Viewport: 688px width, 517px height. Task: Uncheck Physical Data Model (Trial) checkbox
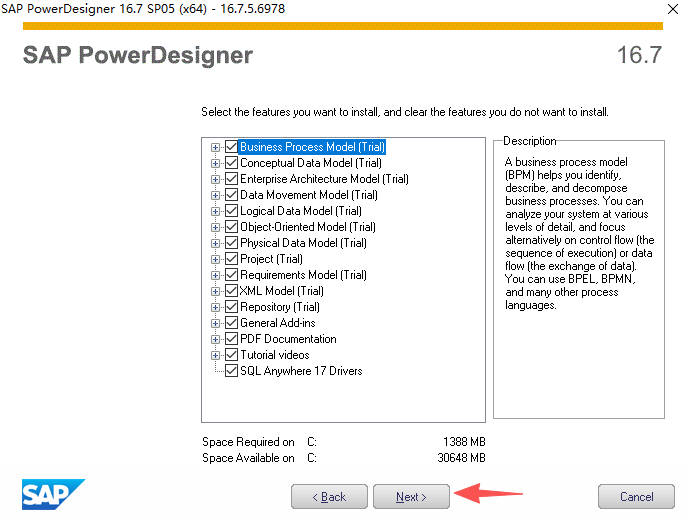click(231, 243)
